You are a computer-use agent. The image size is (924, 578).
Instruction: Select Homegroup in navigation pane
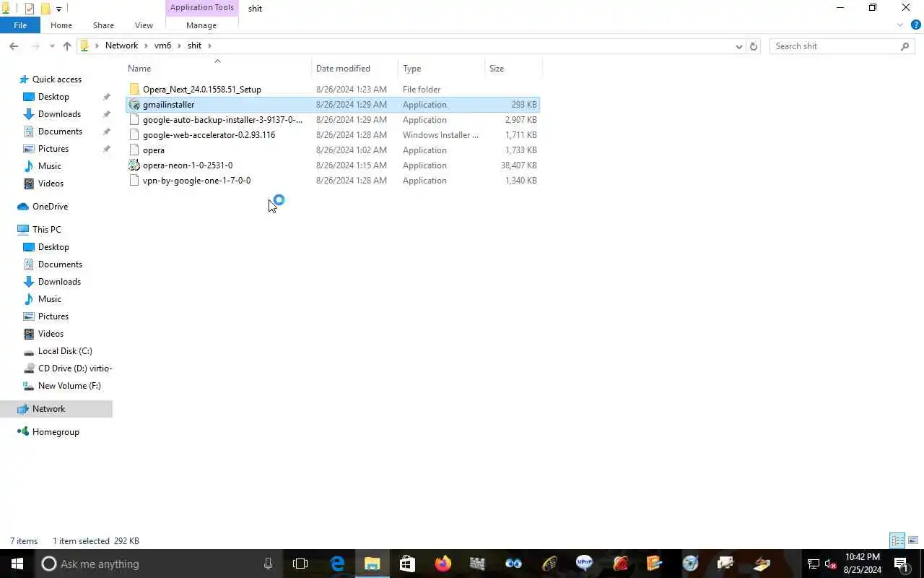pyautogui.click(x=56, y=432)
